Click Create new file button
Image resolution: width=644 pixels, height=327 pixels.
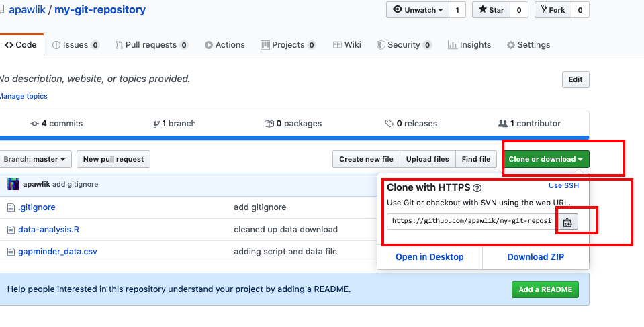367,159
